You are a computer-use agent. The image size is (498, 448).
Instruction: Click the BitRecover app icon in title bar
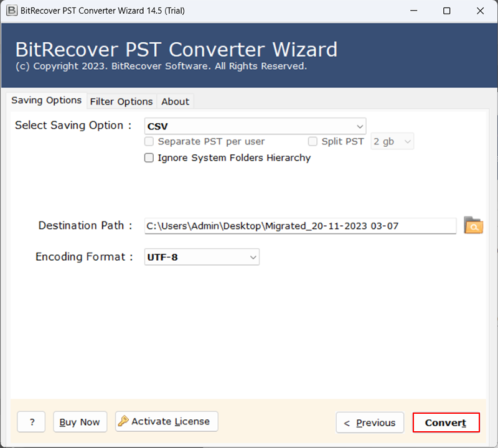click(x=11, y=11)
